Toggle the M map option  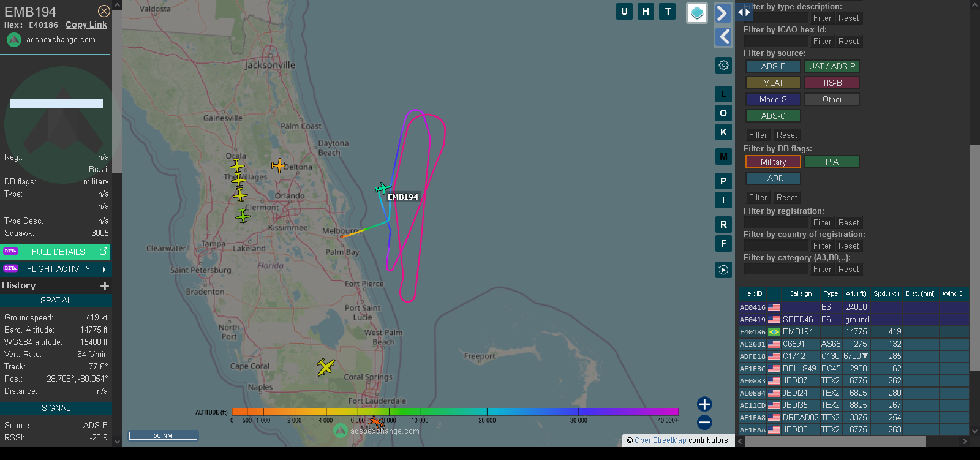[x=723, y=157]
